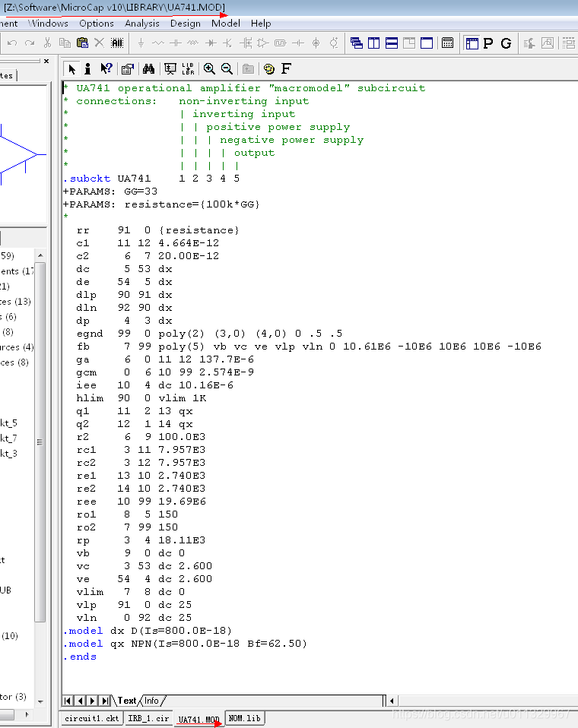Open the Design menu
Image resolution: width=578 pixels, height=728 pixels.
186,24
